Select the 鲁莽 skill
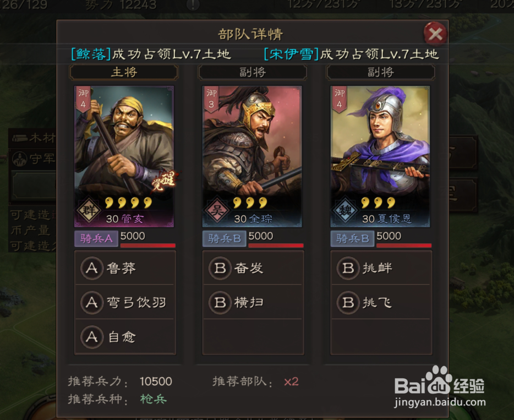Image resolution: width=514 pixels, height=420 pixels. coord(125,268)
